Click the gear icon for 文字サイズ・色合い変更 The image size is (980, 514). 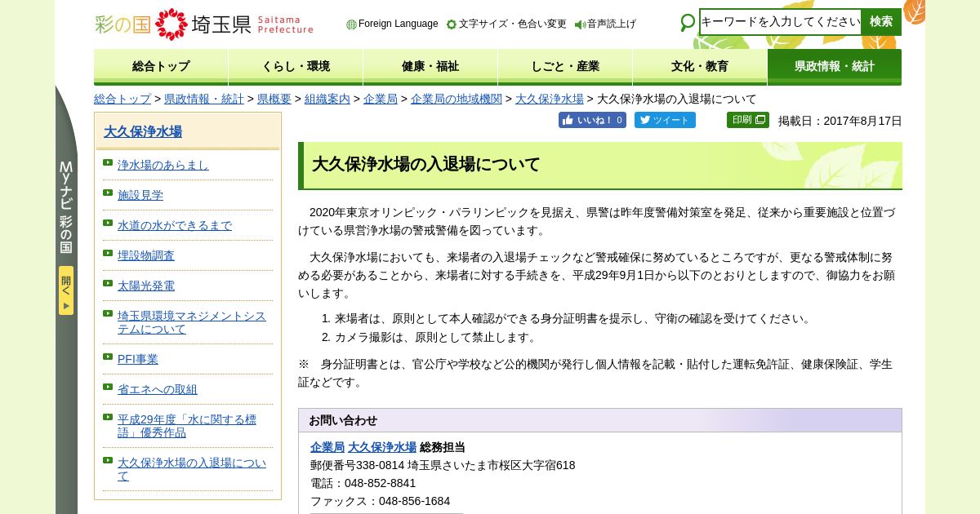452,24
